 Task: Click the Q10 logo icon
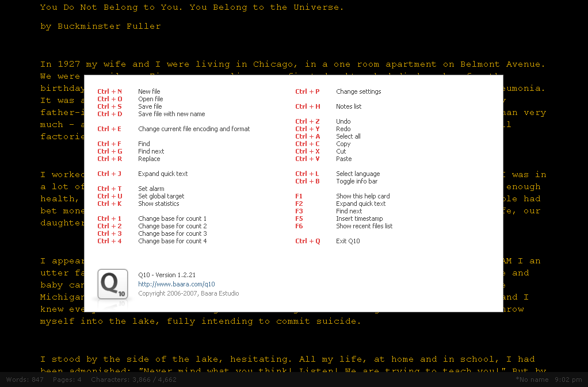click(112, 284)
